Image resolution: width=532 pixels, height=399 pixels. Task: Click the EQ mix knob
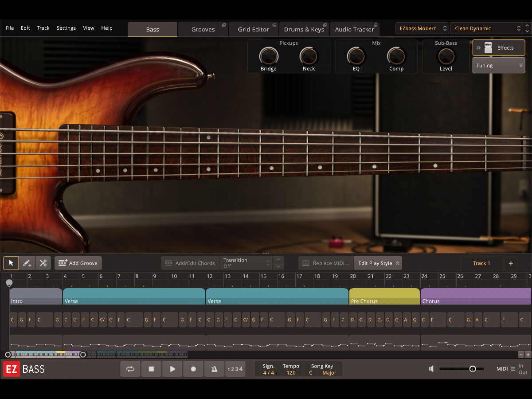(x=356, y=56)
